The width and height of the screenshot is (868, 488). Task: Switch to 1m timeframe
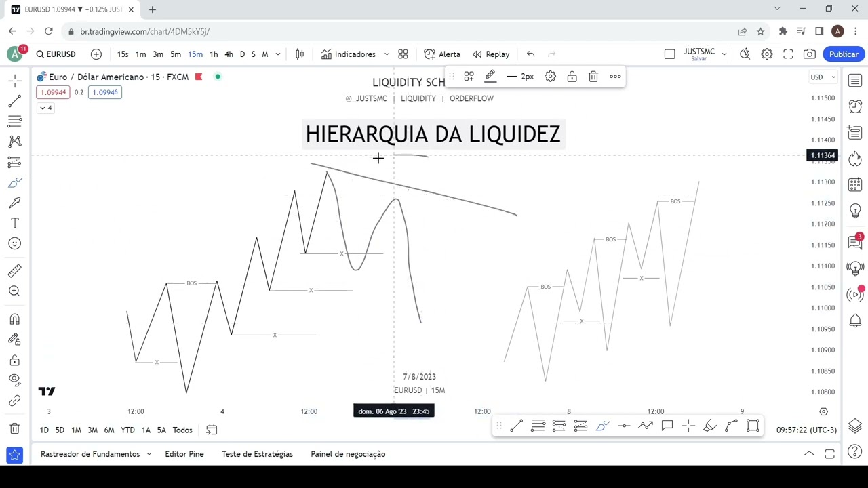(140, 54)
